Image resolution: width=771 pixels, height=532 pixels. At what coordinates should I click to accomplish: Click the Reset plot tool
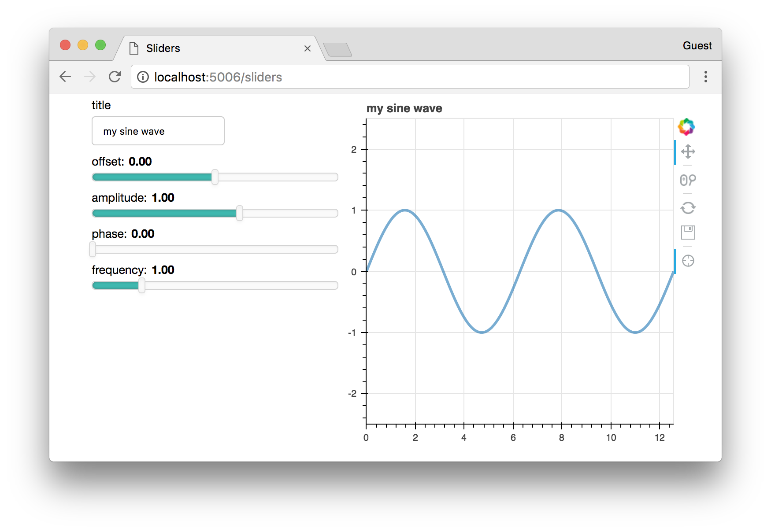coord(688,207)
